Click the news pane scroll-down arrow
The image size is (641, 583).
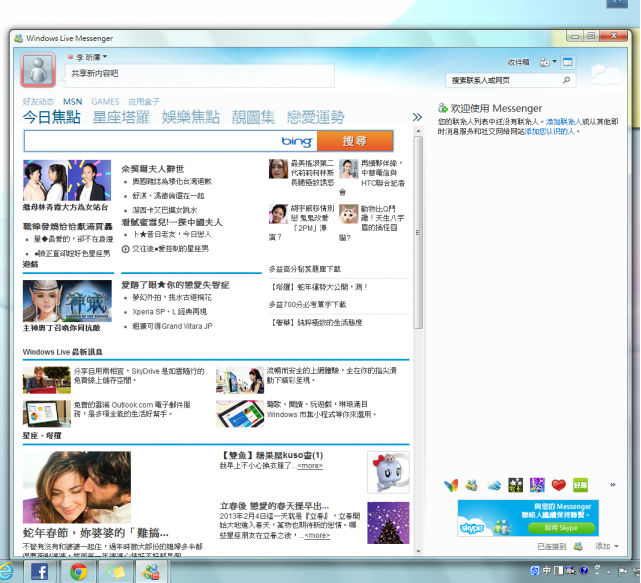click(x=418, y=551)
